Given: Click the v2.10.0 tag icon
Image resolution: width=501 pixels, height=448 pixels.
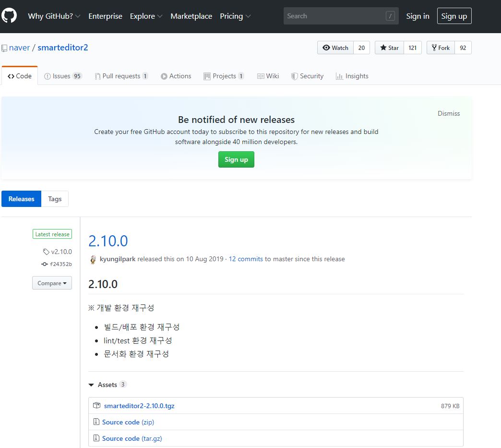Looking at the screenshot, I should [x=47, y=252].
